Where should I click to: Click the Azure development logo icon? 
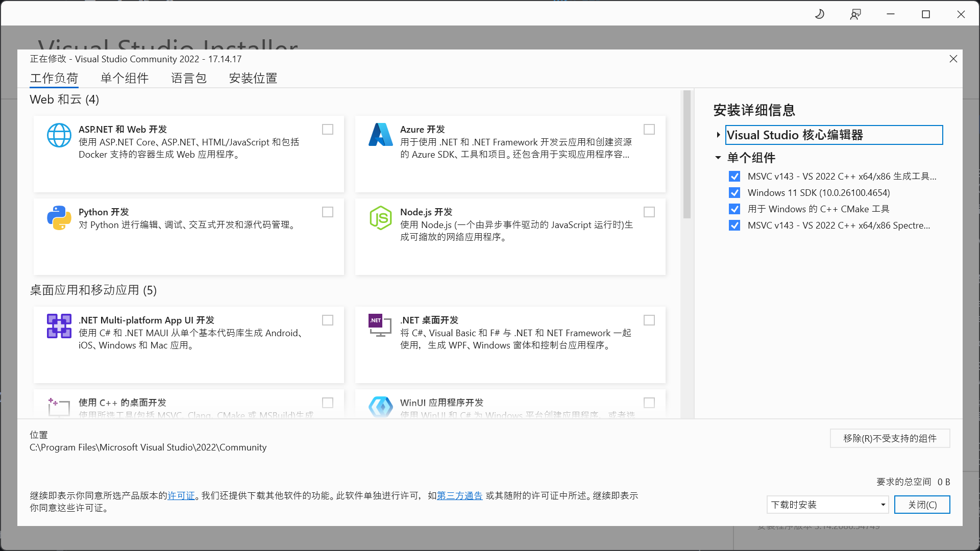(380, 135)
